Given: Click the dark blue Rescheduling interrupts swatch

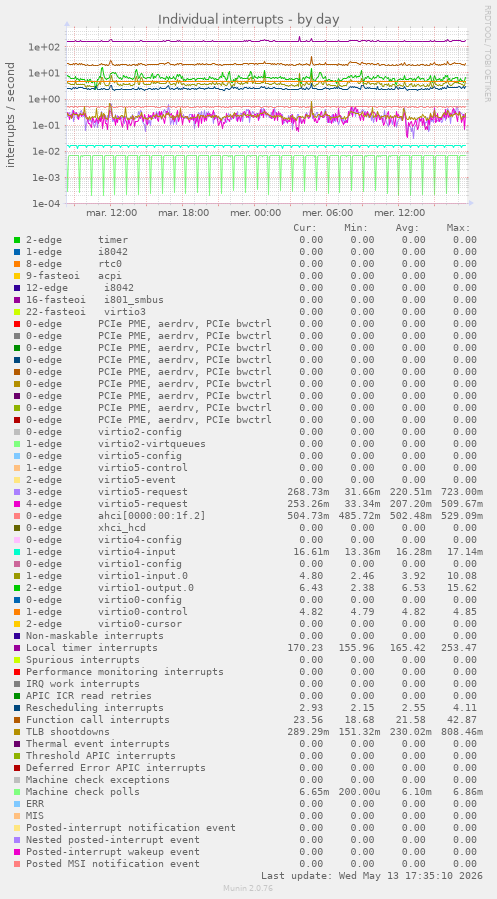Looking at the screenshot, I should [17, 708].
